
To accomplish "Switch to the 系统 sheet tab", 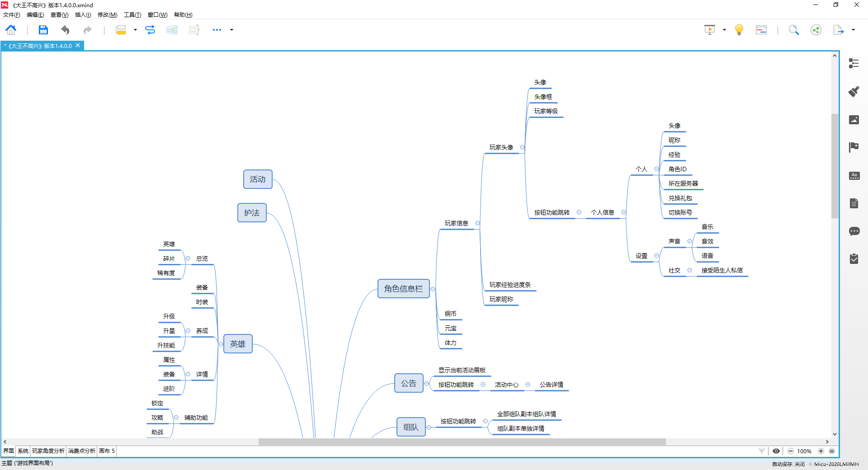I will (23, 451).
